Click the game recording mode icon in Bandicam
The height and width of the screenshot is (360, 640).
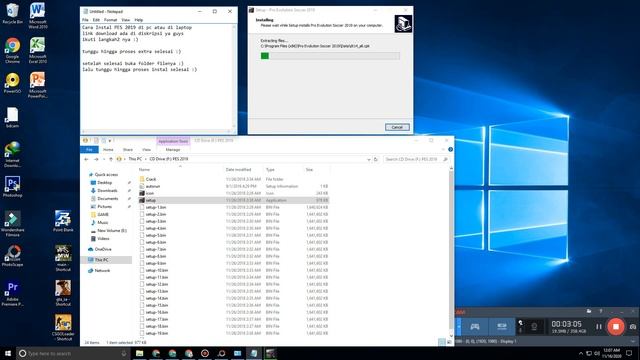point(474,327)
